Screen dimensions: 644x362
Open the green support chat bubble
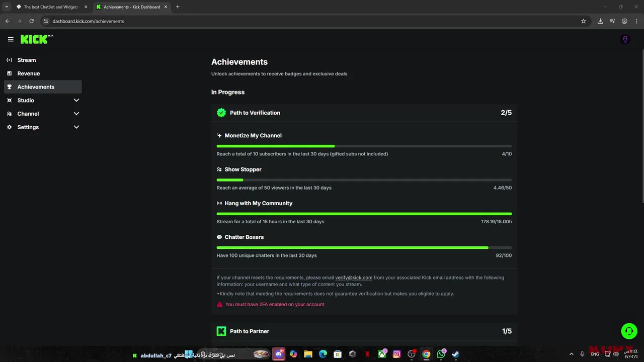629,331
